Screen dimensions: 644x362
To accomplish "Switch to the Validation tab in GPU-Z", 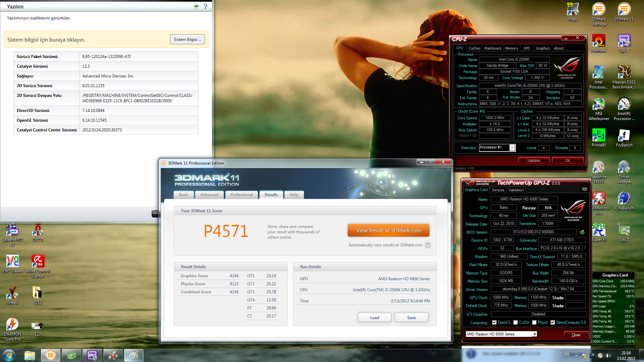I will [x=516, y=190].
